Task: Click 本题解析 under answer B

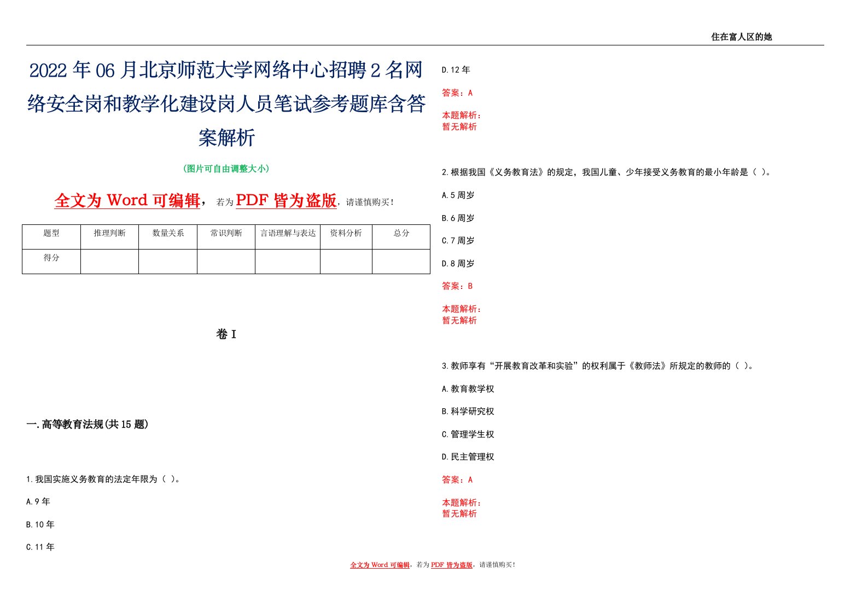Action: pos(462,309)
